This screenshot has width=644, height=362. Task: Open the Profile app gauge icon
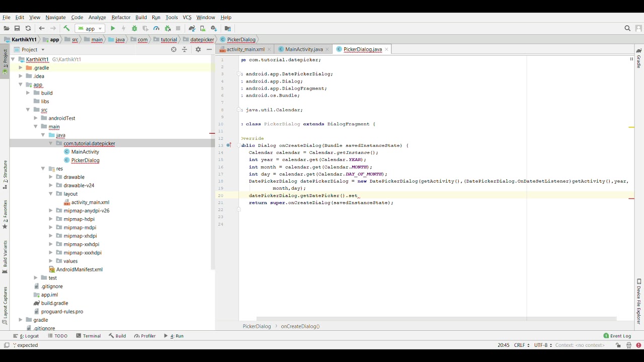[x=156, y=29]
